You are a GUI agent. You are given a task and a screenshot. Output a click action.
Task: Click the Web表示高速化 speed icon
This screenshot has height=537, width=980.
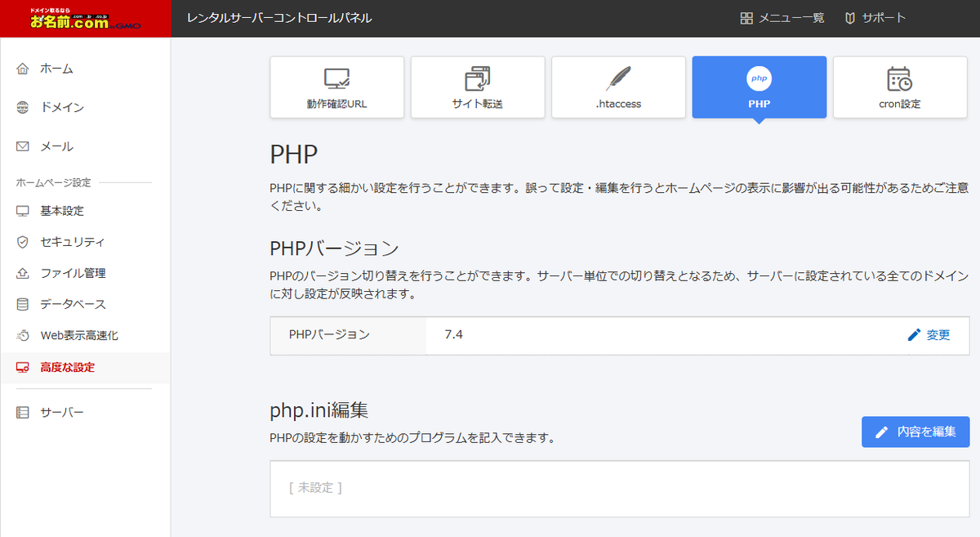23,336
